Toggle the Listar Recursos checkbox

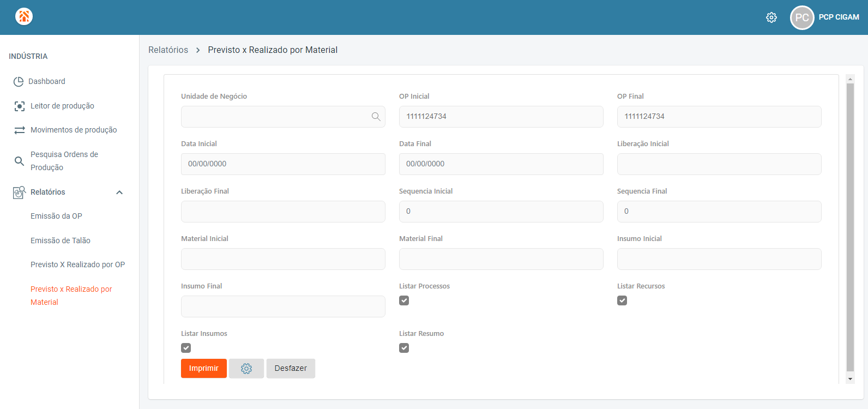point(622,300)
